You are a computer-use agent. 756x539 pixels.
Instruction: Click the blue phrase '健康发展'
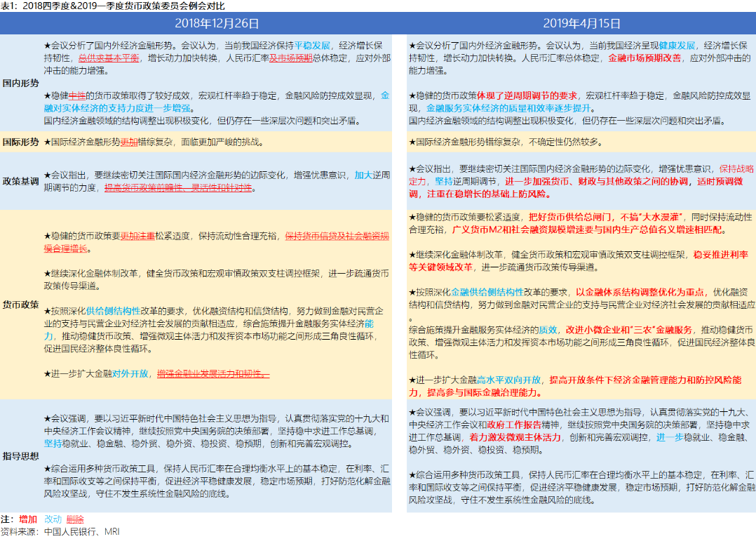click(x=677, y=46)
